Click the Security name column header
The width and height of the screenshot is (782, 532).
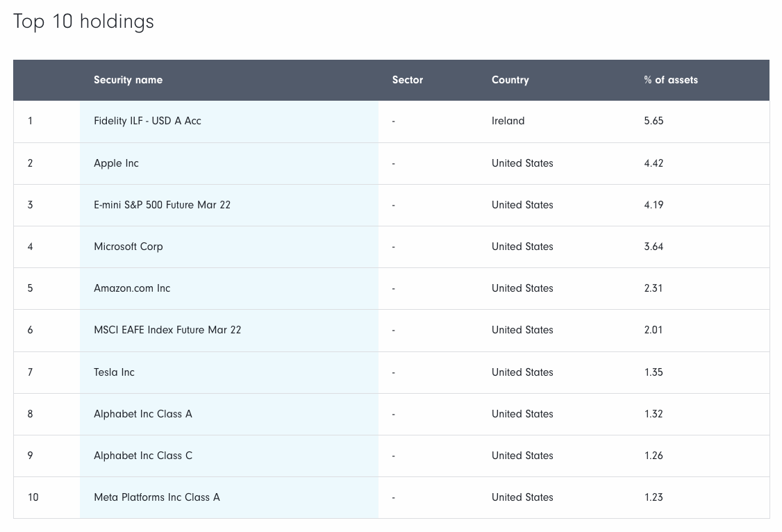tap(128, 80)
